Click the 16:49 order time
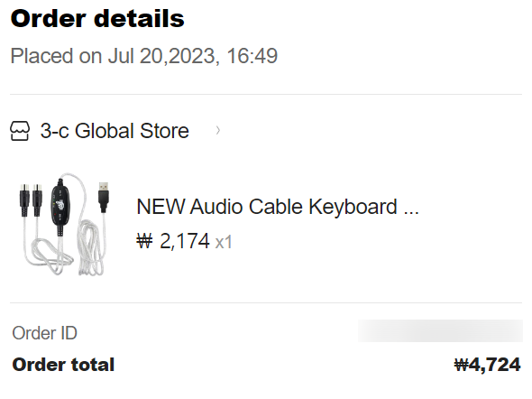Image resolution: width=532 pixels, height=399 pixels. coord(252,56)
